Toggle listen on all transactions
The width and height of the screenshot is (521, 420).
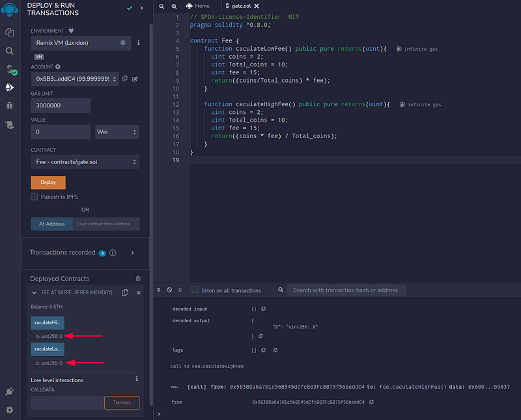(195, 290)
